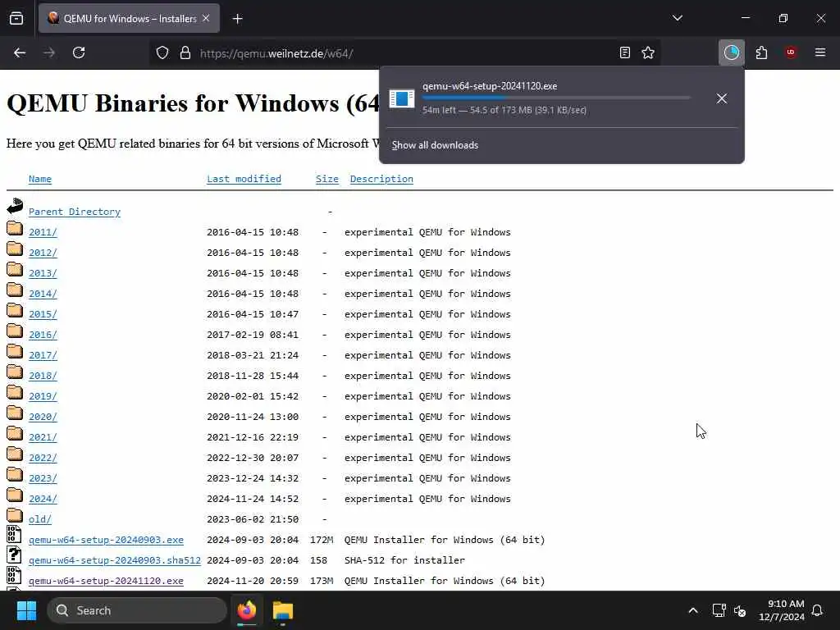Open qemu-w64-setup-20240903.sha512 link

[x=115, y=560]
